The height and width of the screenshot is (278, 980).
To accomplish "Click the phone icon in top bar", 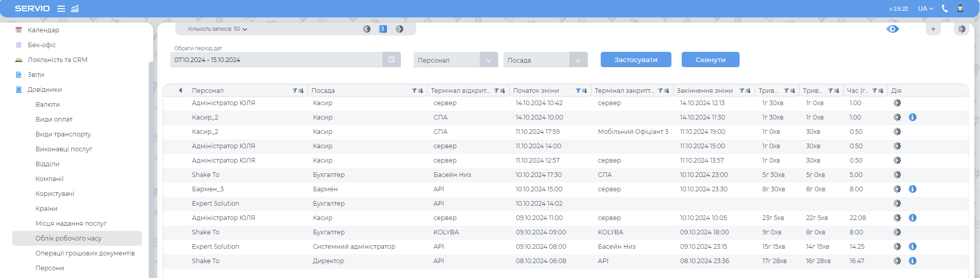I will point(945,9).
